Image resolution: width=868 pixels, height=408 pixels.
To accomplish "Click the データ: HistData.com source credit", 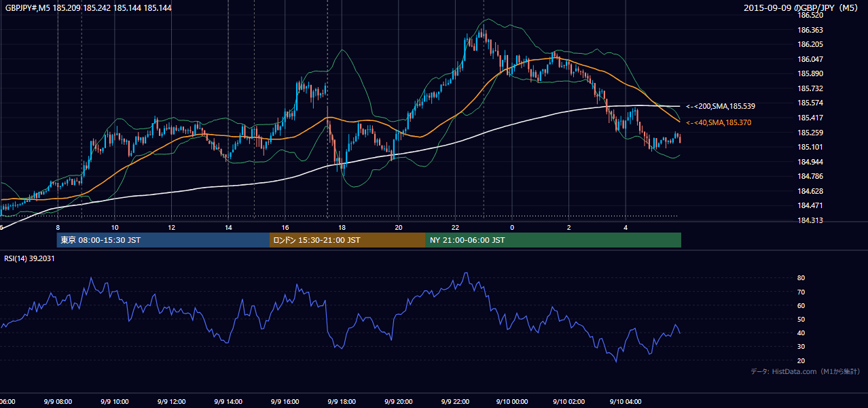I will 806,372.
